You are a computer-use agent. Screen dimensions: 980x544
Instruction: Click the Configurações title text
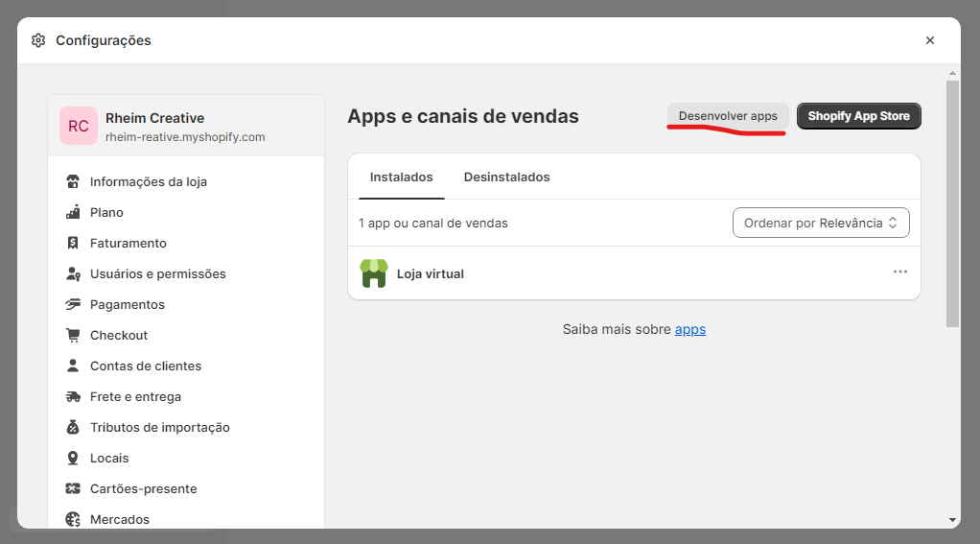(104, 40)
